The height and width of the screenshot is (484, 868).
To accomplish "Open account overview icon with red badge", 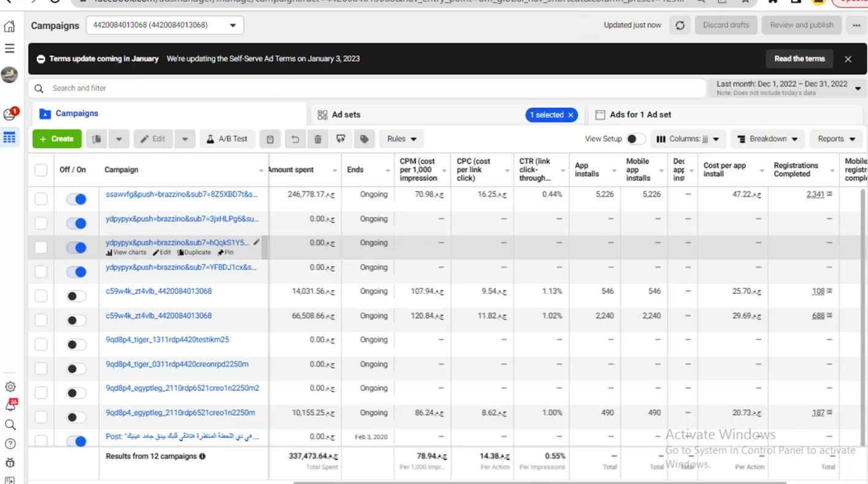I will pyautogui.click(x=10, y=113).
